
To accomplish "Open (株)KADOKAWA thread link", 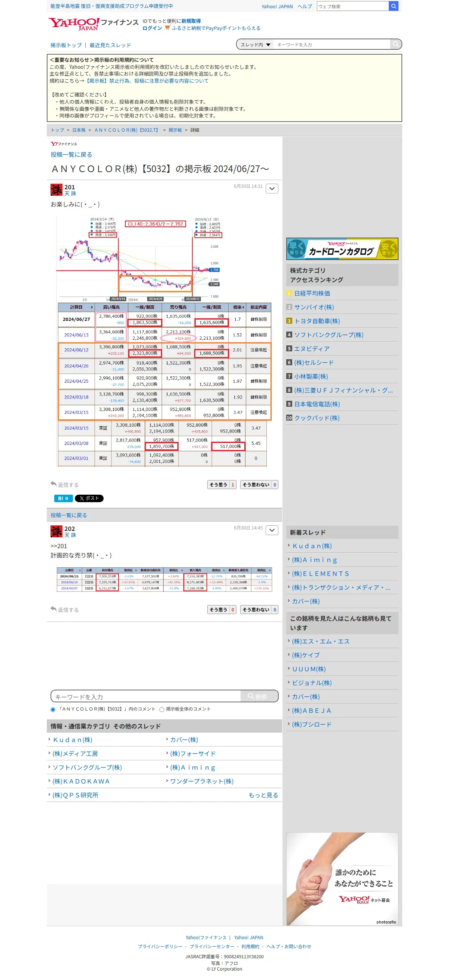I will (x=81, y=781).
